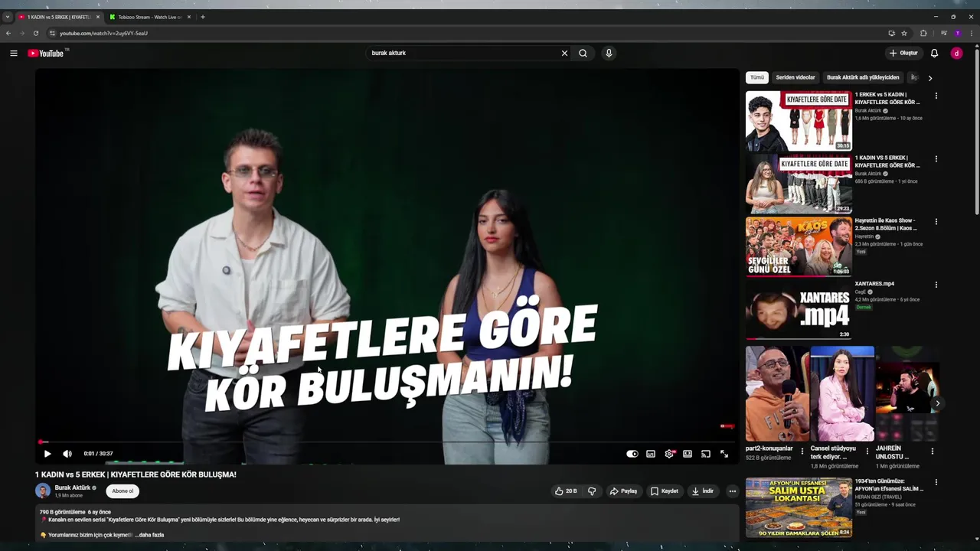The height and width of the screenshot is (551, 980).
Task: Switch player to theater mode
Action: pyautogui.click(x=688, y=454)
